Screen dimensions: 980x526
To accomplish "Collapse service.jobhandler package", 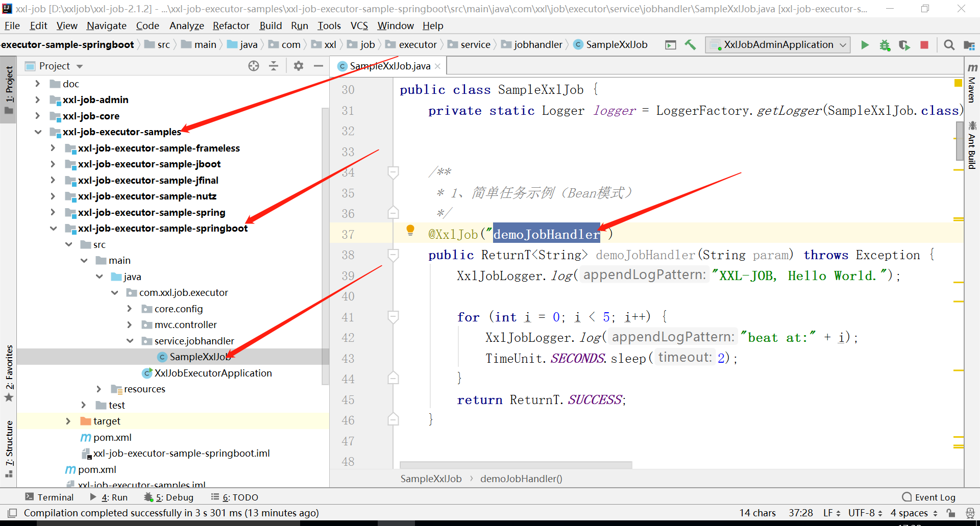I will tap(130, 341).
